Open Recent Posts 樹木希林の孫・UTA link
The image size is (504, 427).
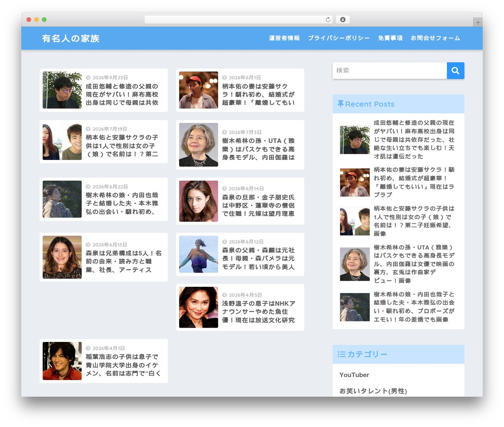tap(414, 264)
